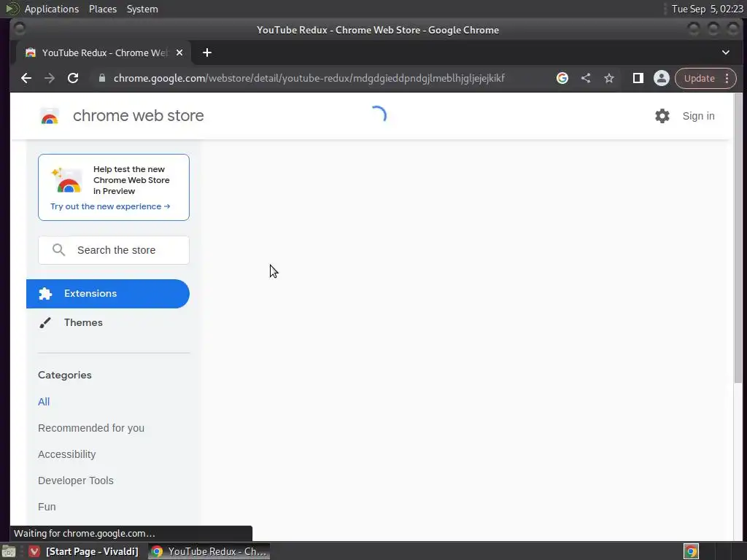The height and width of the screenshot is (560, 747).
Task: Open a new tab with the plus button
Action: pyautogui.click(x=206, y=52)
